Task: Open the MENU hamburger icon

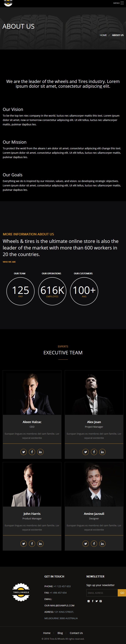Action: 122,3
